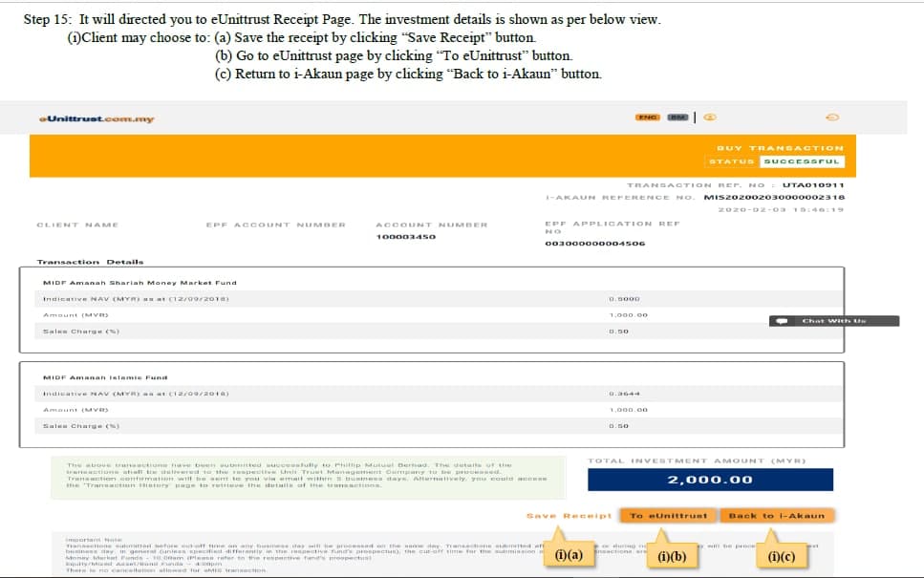Click 1,000.00 amount of Amanah Islamic Fund
Image resolution: width=924 pixels, height=578 pixels.
click(x=628, y=410)
